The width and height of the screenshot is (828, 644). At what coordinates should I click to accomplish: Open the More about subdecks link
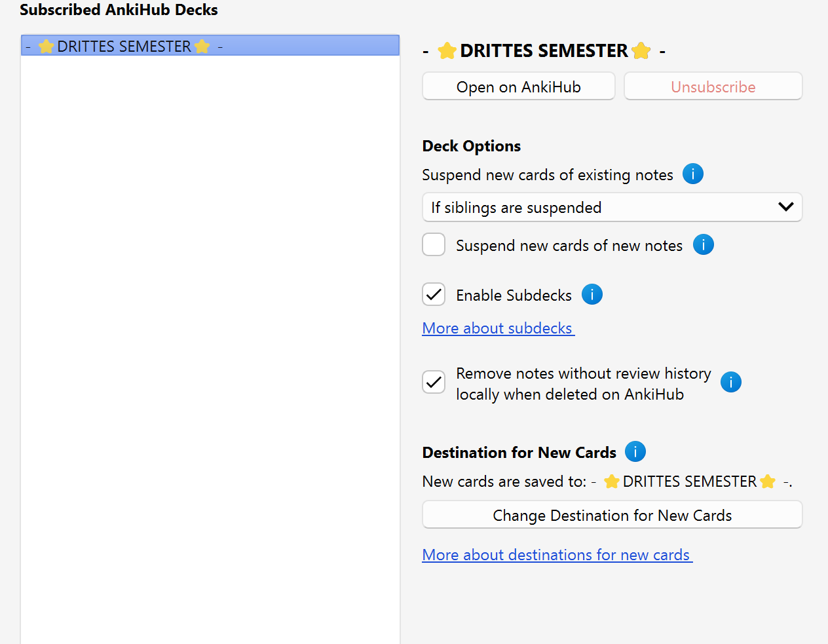(498, 328)
